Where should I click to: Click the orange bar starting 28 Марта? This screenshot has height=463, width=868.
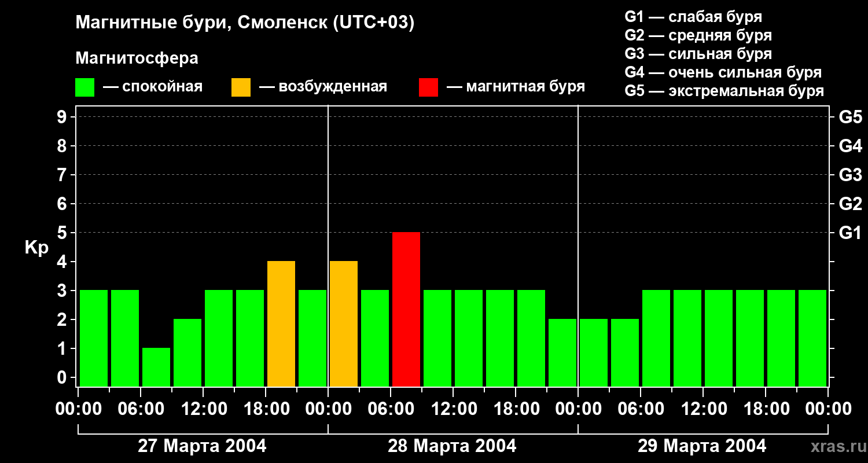point(344,324)
